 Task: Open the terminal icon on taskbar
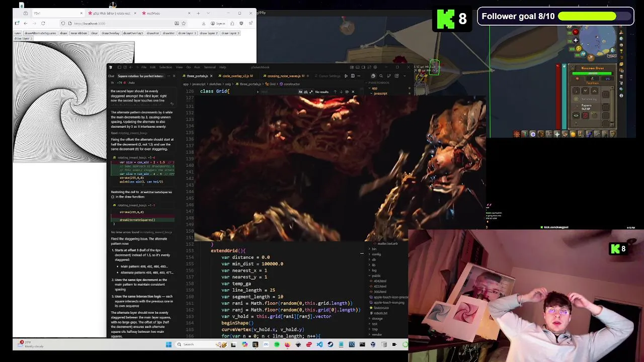point(362,344)
